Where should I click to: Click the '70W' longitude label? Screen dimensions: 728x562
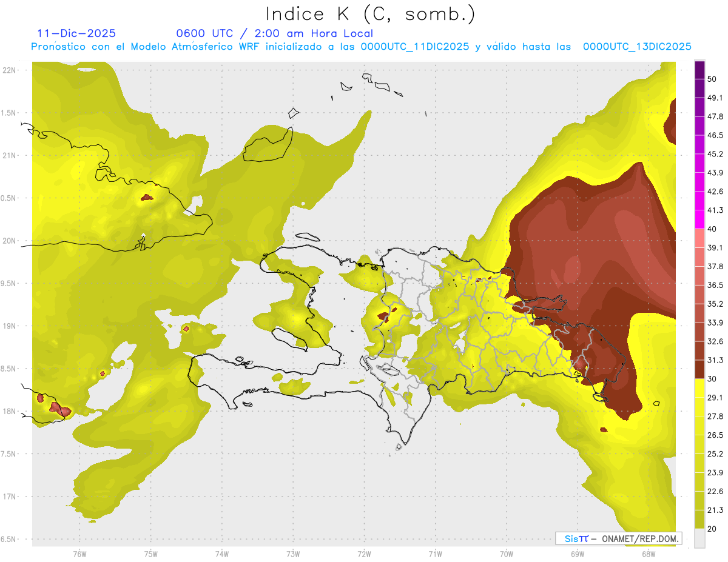coord(506,554)
